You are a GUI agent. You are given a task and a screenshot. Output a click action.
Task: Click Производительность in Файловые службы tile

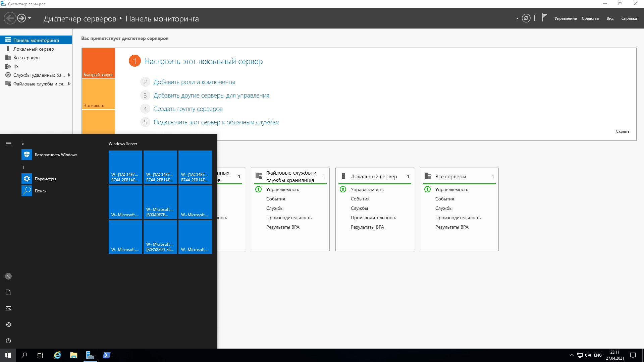(289, 218)
